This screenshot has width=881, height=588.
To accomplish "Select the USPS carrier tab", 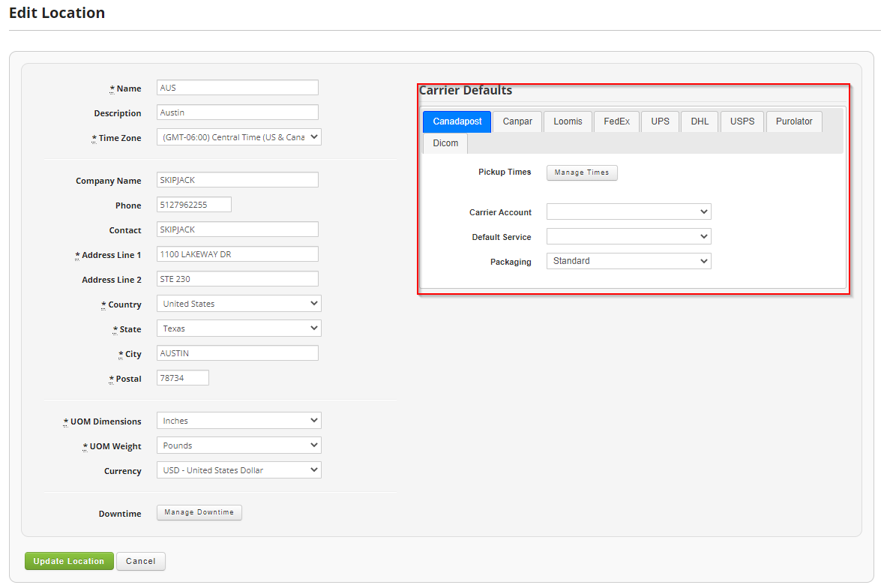I will coord(742,121).
